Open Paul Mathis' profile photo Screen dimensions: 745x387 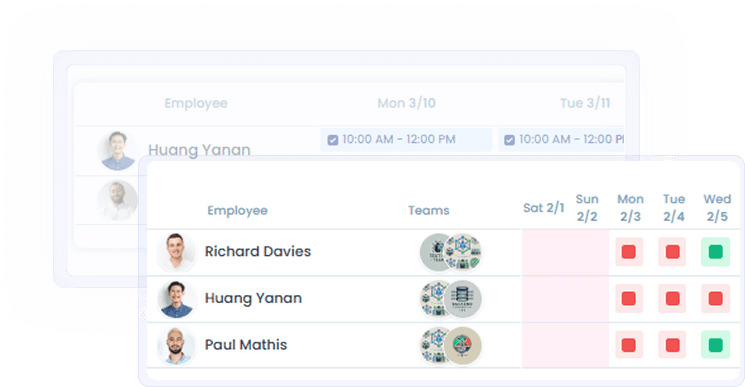point(176,345)
